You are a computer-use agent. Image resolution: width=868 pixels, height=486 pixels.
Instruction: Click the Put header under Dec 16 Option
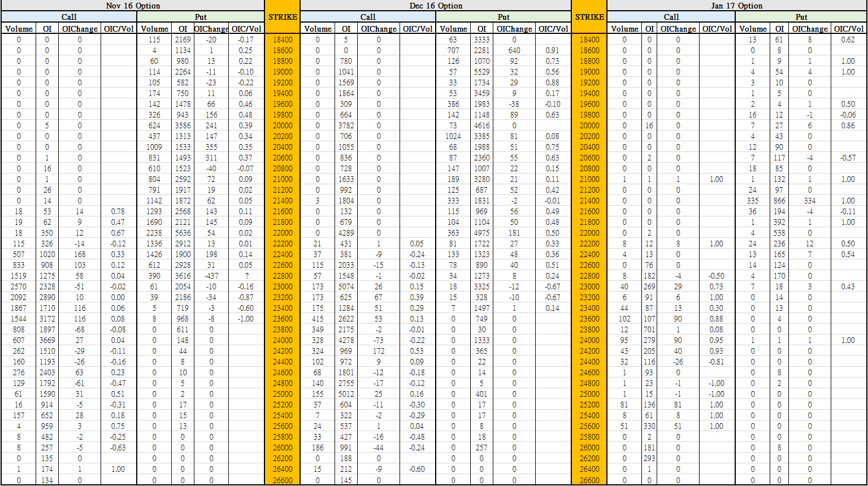point(503,18)
